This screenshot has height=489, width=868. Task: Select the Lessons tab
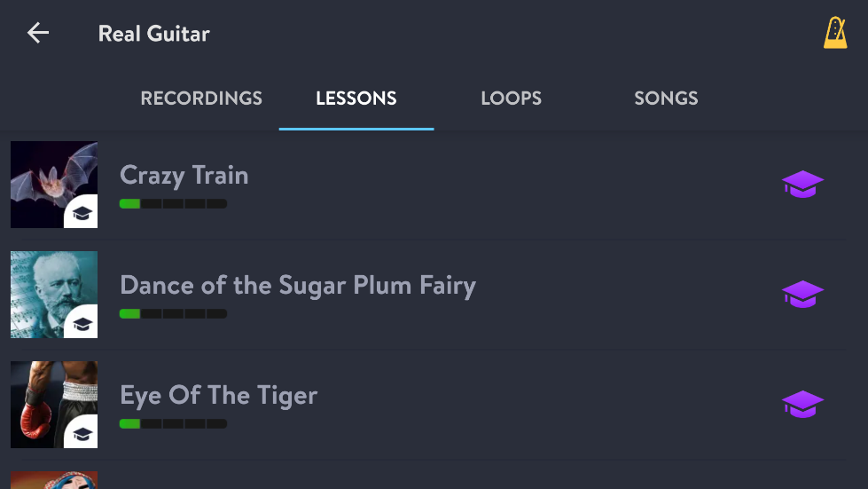[x=356, y=98]
